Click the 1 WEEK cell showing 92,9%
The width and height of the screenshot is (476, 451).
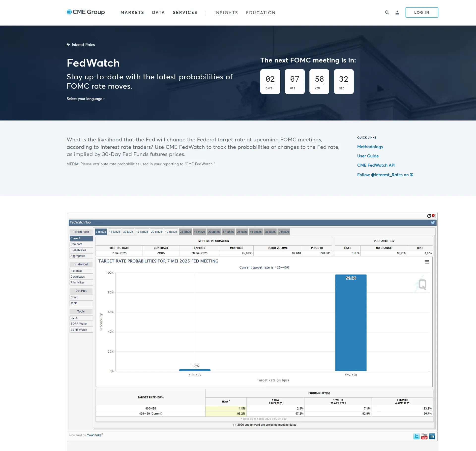coord(338,414)
